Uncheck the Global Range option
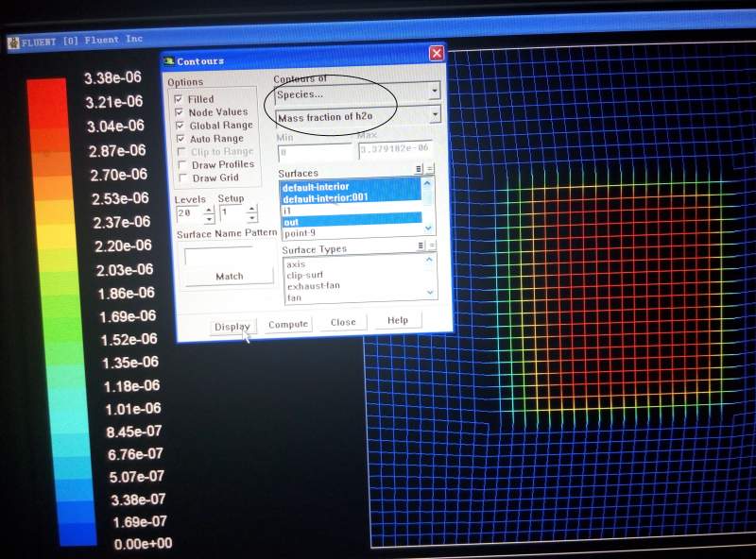The image size is (756, 559). tap(180, 126)
